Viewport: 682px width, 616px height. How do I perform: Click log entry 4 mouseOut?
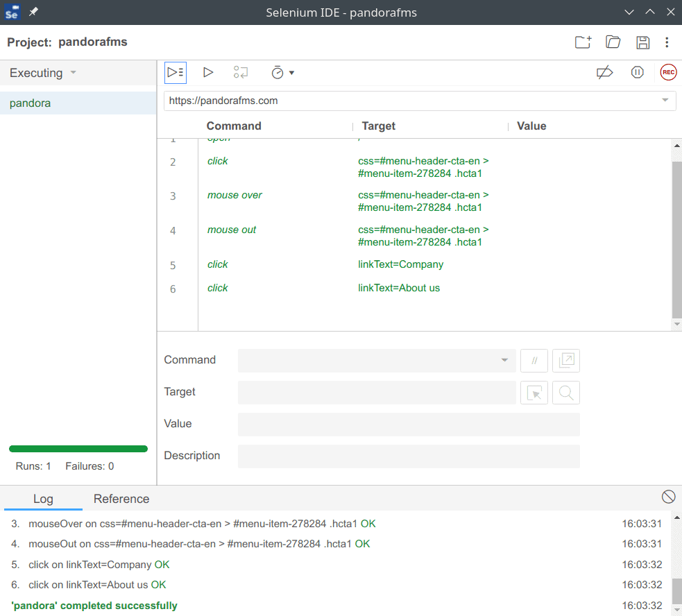[x=336, y=545]
